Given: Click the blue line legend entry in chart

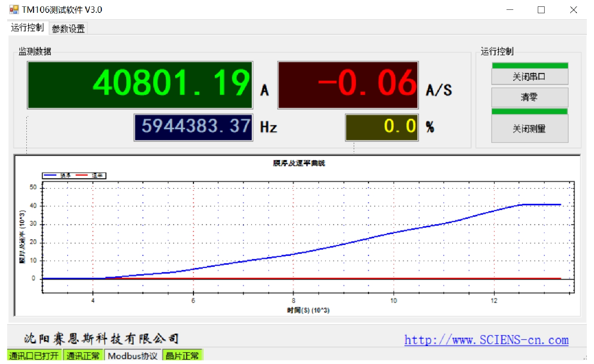Looking at the screenshot, I should click(57, 176).
